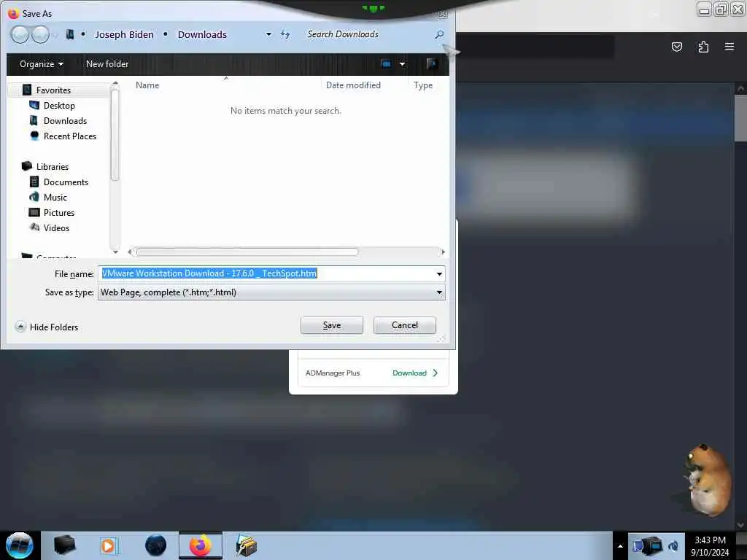Image resolution: width=747 pixels, height=560 pixels.
Task: Click the refresh icon next to address bar
Action: [x=285, y=34]
